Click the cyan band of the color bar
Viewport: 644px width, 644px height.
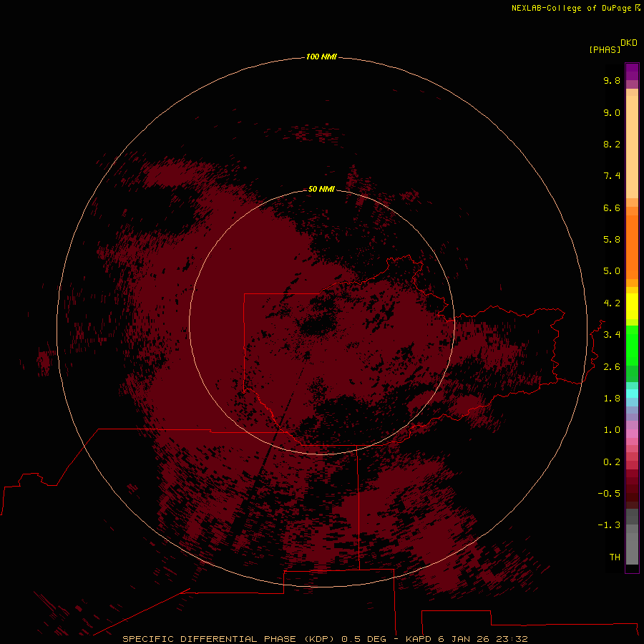[632, 394]
